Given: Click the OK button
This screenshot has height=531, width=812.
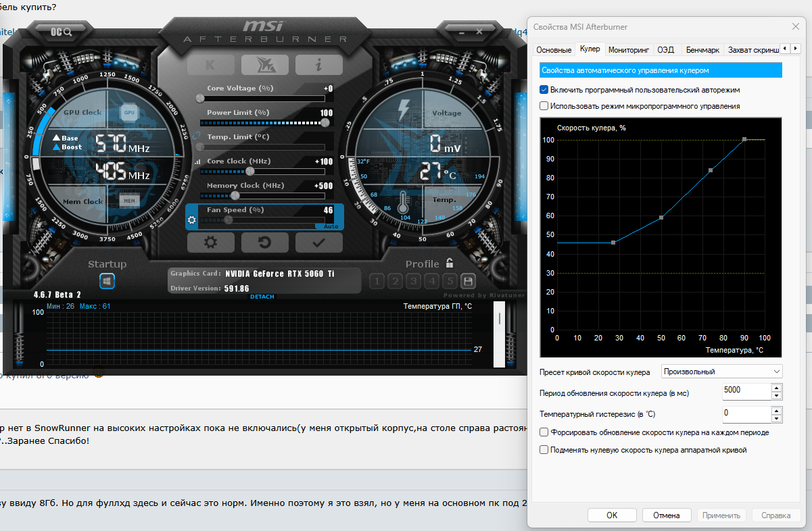Looking at the screenshot, I should click(x=612, y=515).
